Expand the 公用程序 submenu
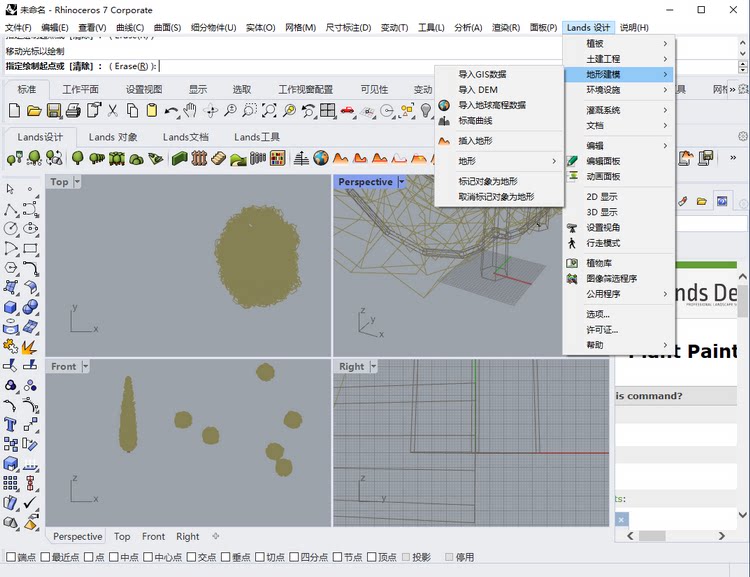 619,294
